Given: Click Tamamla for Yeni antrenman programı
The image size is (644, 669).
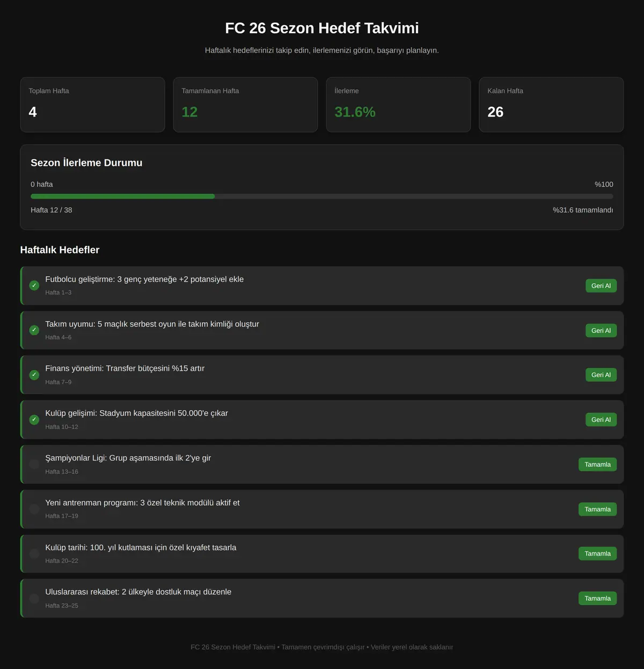Looking at the screenshot, I should tap(597, 509).
